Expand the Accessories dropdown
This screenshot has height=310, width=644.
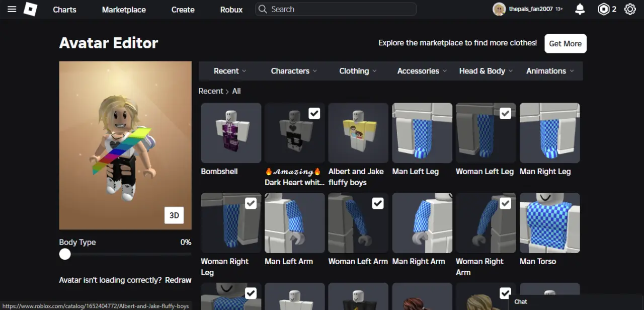click(x=422, y=71)
